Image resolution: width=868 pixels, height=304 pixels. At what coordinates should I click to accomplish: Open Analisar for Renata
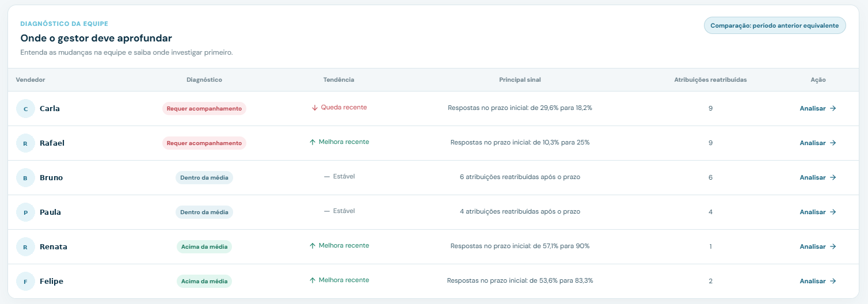point(818,246)
